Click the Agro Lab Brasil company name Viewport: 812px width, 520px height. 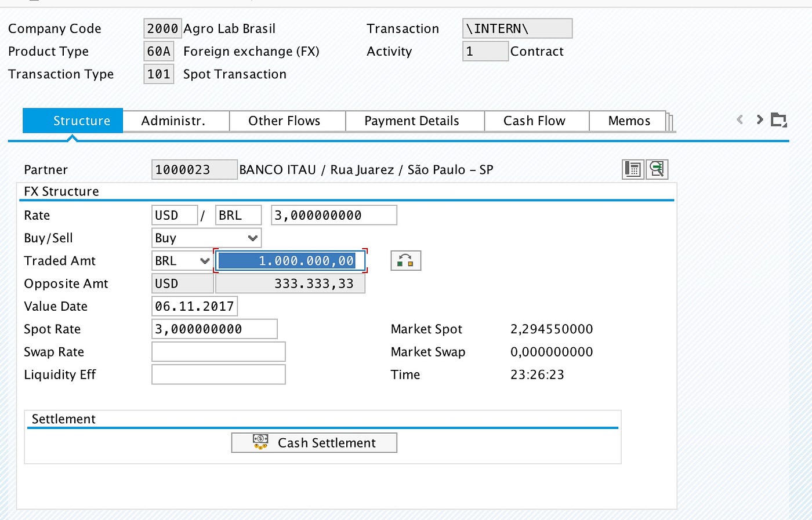tap(230, 28)
